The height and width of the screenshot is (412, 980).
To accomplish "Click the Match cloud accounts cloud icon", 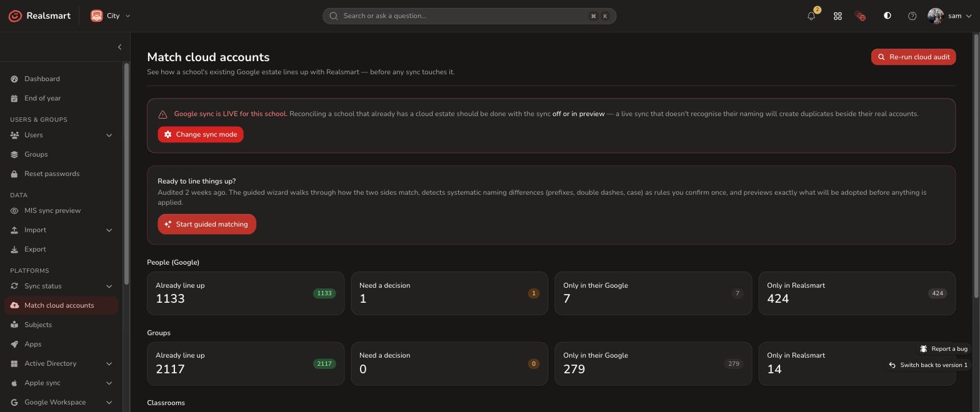I will click(14, 305).
